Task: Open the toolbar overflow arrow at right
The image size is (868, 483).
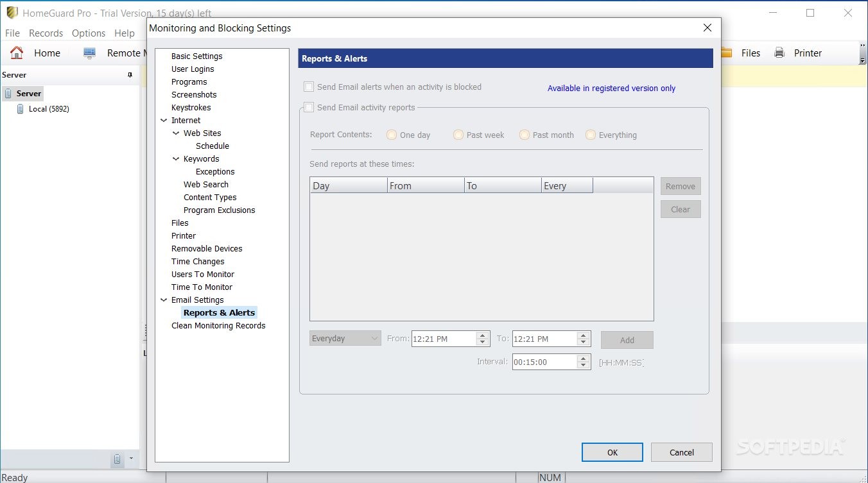Action: 862,60
